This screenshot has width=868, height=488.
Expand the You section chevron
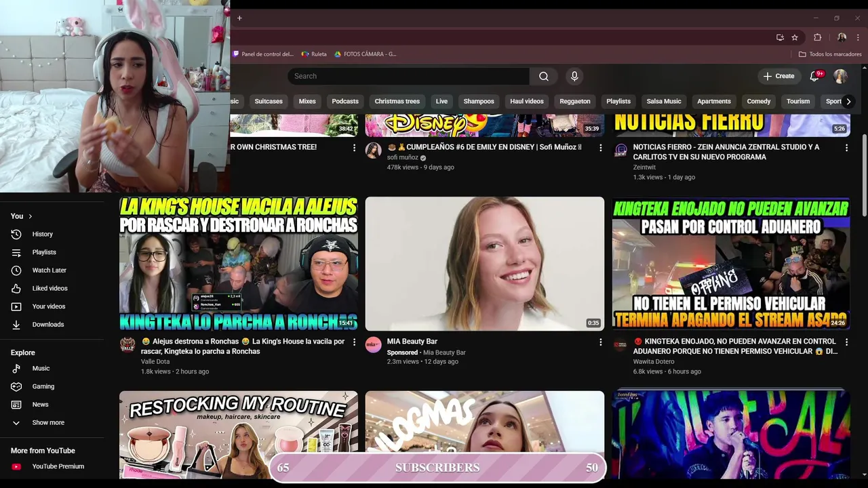tap(30, 216)
